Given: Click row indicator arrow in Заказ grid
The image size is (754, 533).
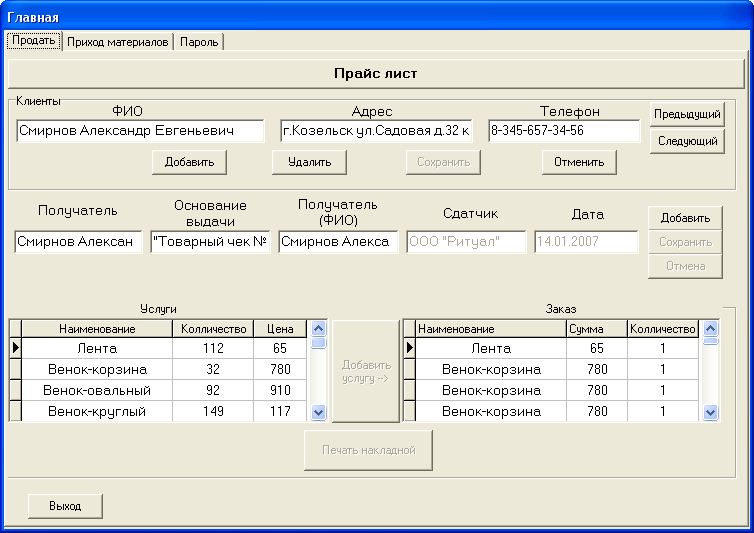Looking at the screenshot, I should click(409, 348).
